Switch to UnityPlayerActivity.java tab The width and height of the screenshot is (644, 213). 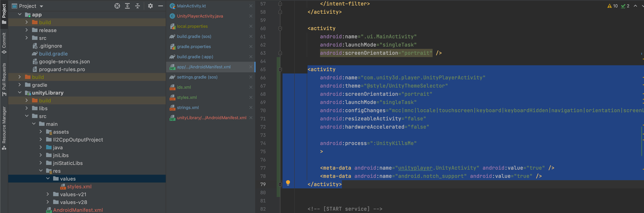pyautogui.click(x=200, y=16)
